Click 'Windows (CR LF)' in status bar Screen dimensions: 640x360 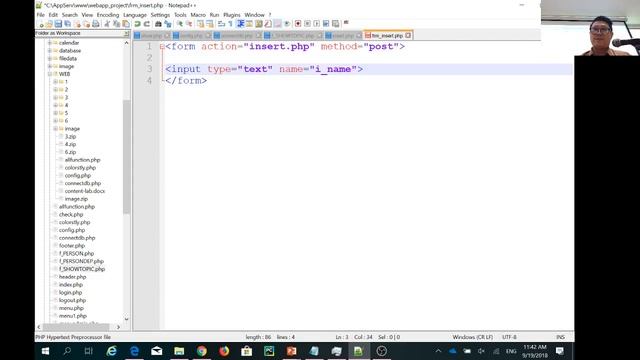pos(472,337)
